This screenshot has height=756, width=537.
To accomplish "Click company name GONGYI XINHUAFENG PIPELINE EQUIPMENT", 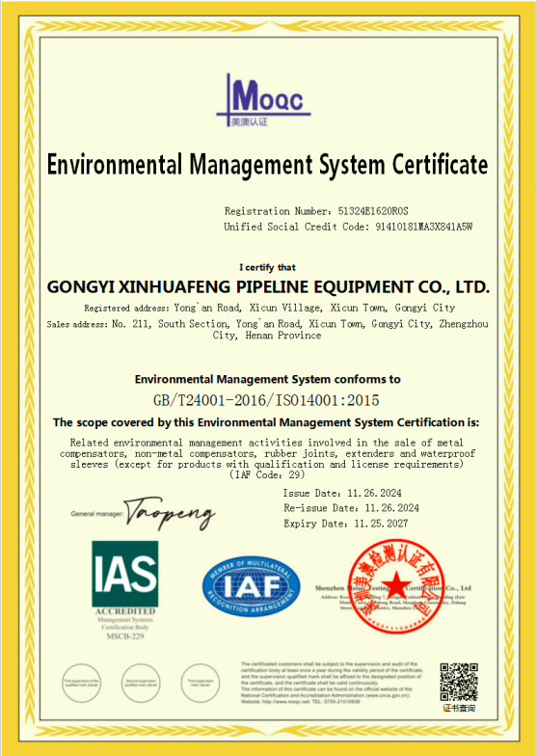I will coord(268,287).
